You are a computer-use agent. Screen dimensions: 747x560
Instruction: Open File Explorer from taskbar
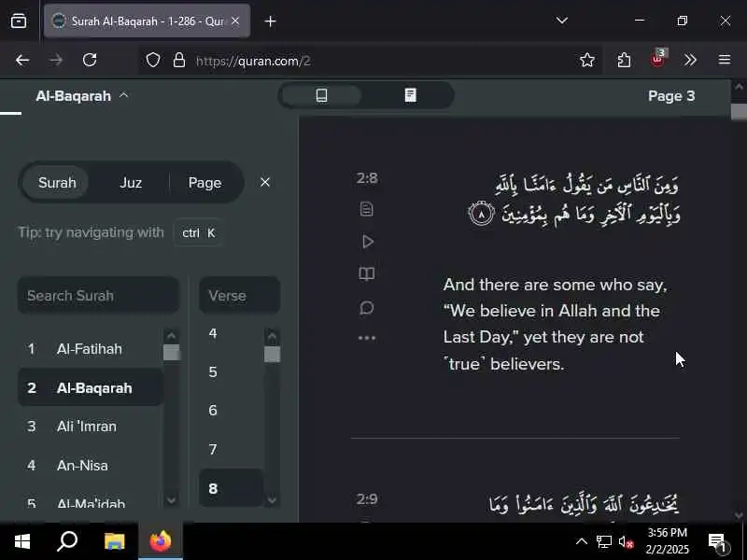coord(114,541)
